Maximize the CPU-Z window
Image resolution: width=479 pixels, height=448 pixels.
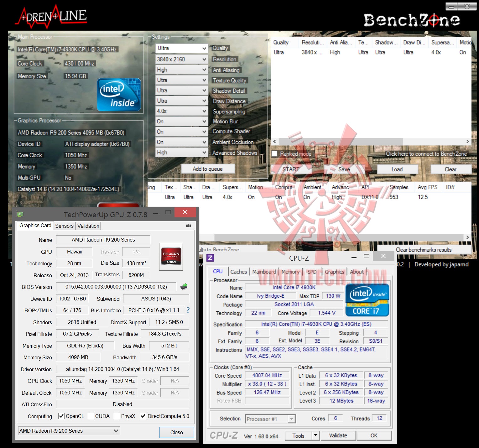(367, 256)
